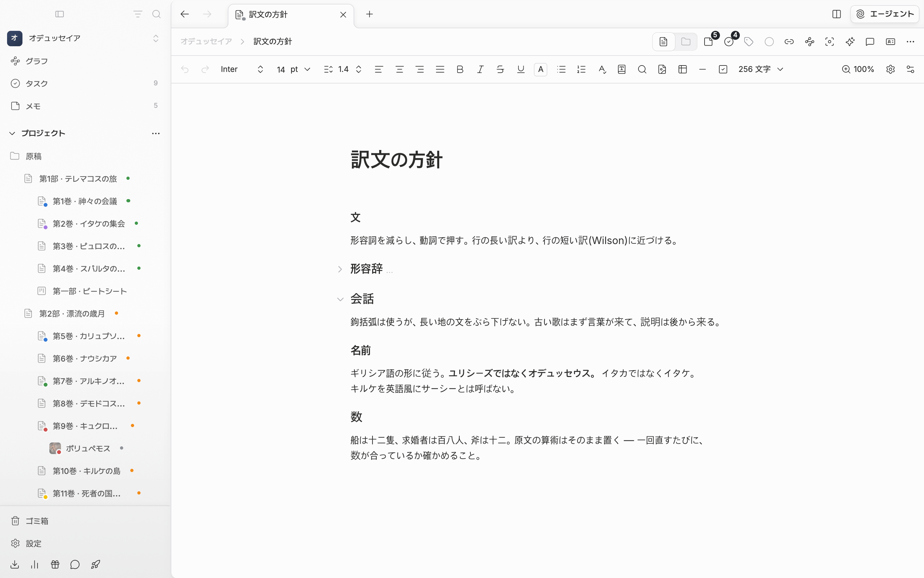Expand the collapsed 形容辞 section
This screenshot has height=578, width=924.
(340, 269)
